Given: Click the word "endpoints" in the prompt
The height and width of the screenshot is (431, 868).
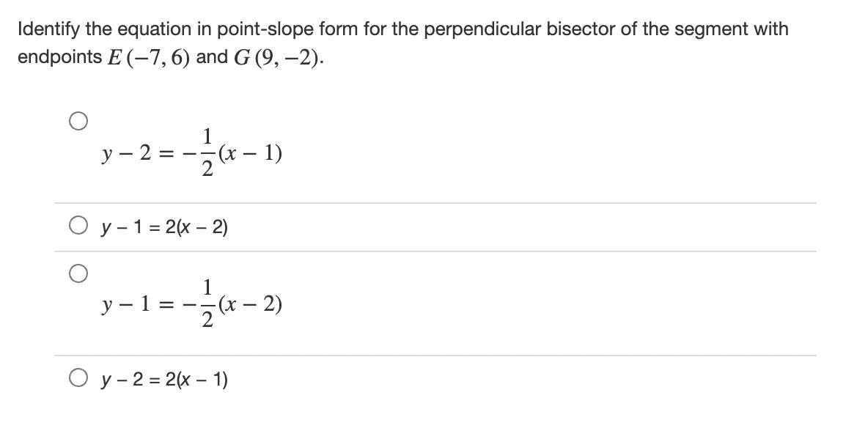Looking at the screenshot, I should (x=59, y=57).
